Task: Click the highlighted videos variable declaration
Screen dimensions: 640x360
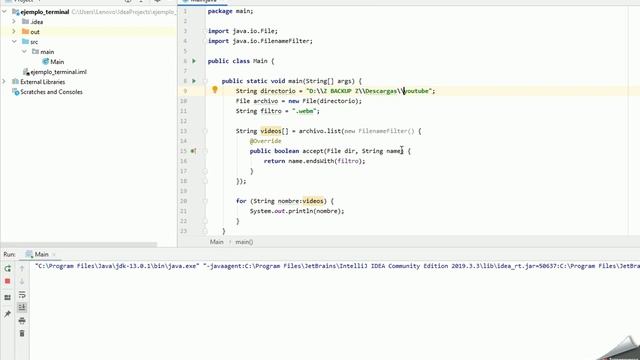Action: [x=271, y=131]
